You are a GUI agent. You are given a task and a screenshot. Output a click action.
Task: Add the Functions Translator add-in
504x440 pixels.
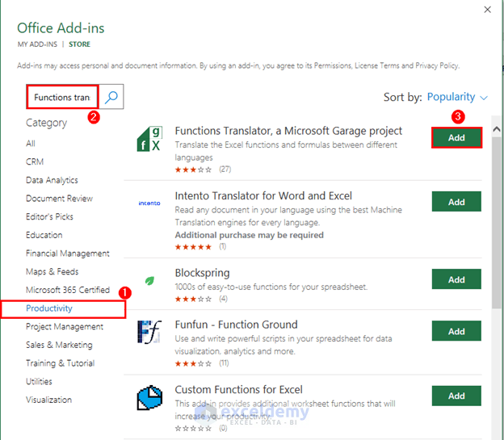click(456, 137)
